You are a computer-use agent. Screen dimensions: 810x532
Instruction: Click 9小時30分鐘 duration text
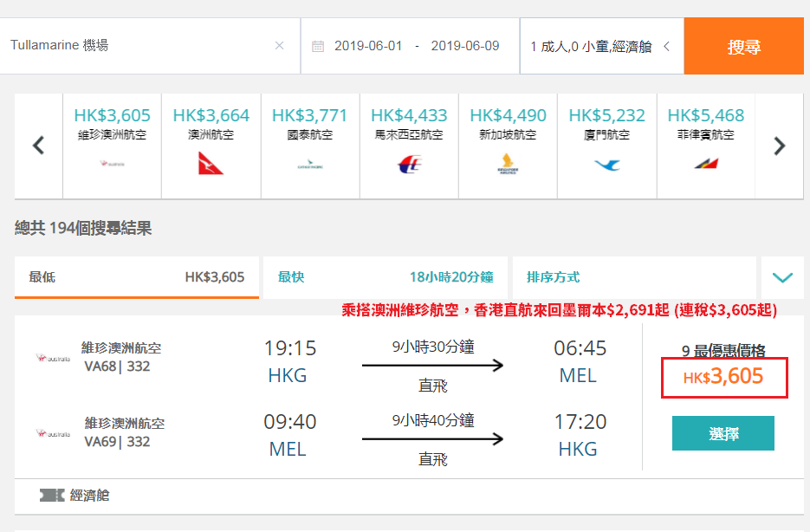coord(433,347)
